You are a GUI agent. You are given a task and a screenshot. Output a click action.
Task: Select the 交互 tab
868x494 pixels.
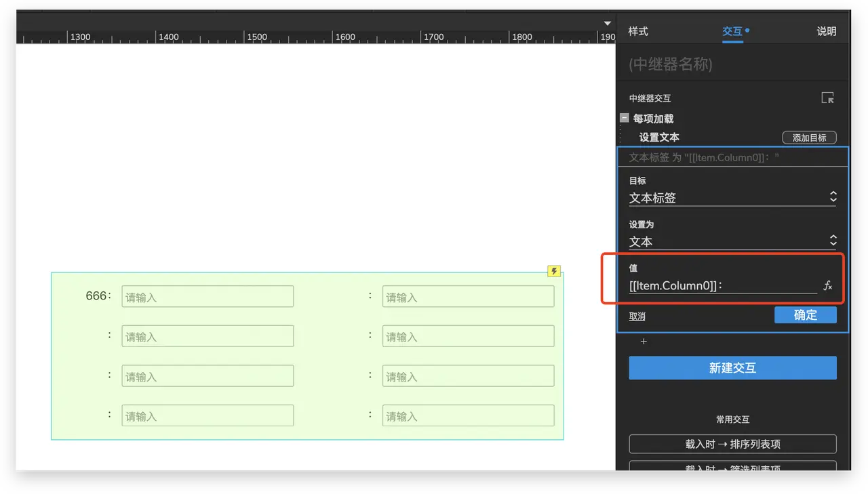tap(732, 31)
